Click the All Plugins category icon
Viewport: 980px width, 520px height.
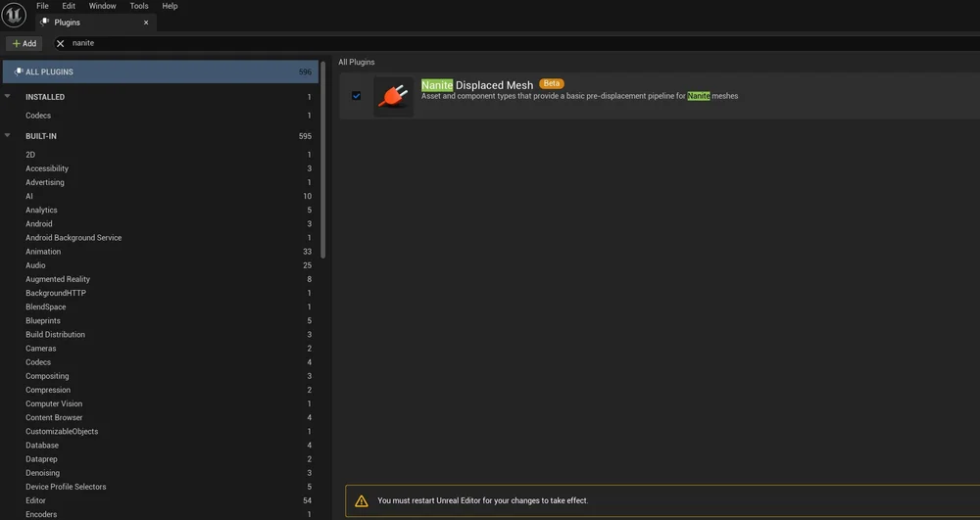(x=18, y=71)
